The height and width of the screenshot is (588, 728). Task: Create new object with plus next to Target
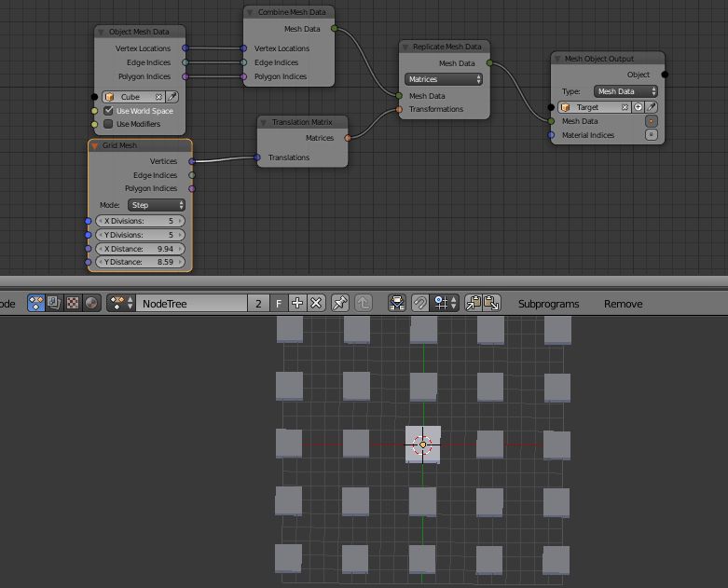pos(639,107)
